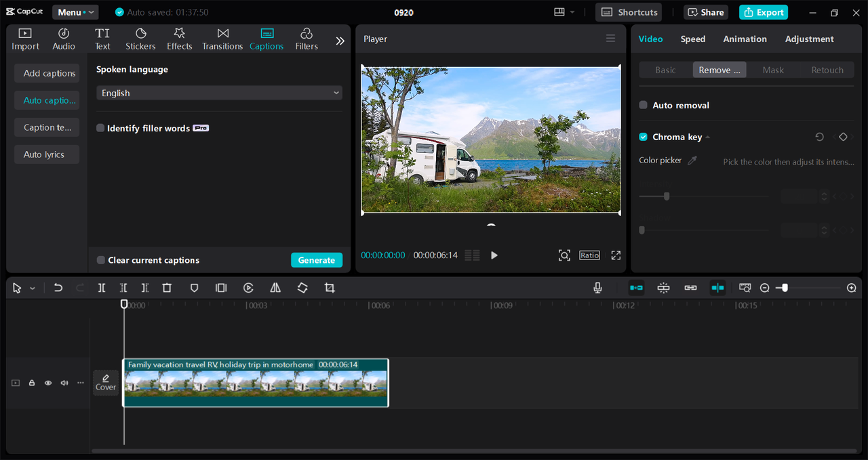Click the Share button
868x460 pixels.
point(707,12)
